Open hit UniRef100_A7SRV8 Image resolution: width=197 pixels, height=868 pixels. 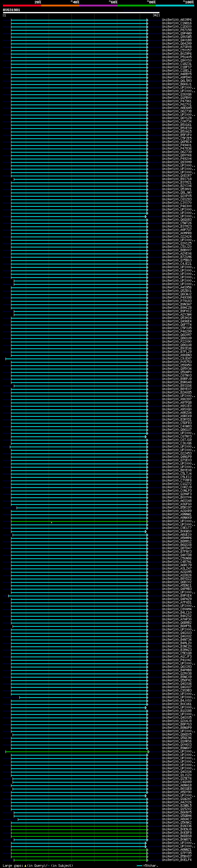[x=177, y=47]
